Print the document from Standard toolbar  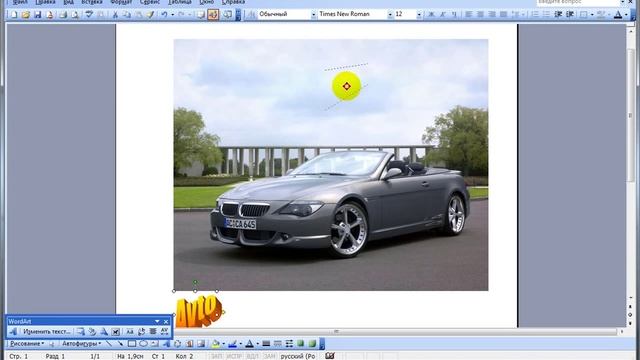pos(62,15)
